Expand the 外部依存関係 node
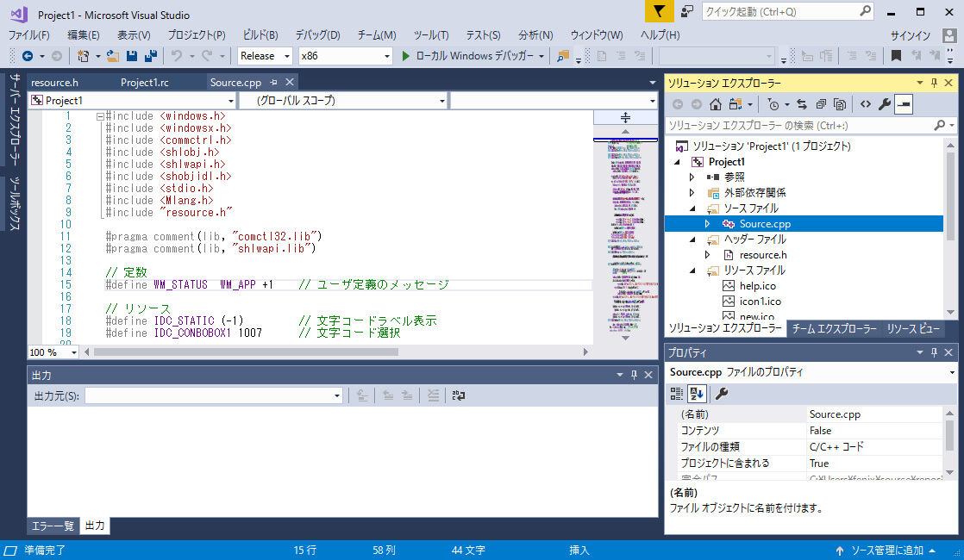The width and height of the screenshot is (964, 560). tap(692, 193)
